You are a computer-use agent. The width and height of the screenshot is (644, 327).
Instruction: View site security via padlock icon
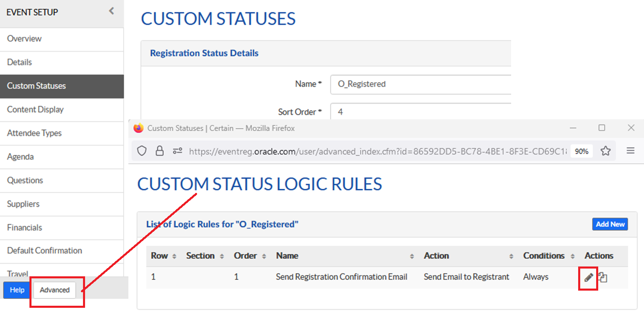pos(160,151)
